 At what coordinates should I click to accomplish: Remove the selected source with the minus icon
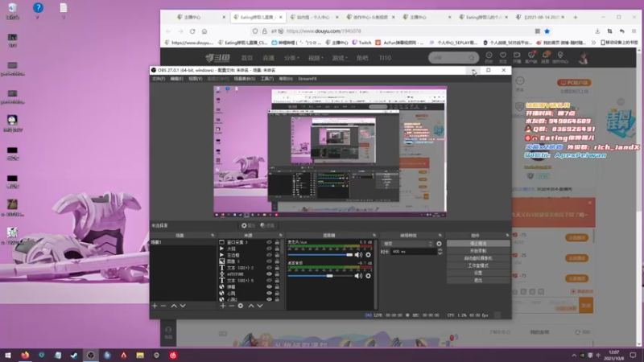click(x=232, y=306)
